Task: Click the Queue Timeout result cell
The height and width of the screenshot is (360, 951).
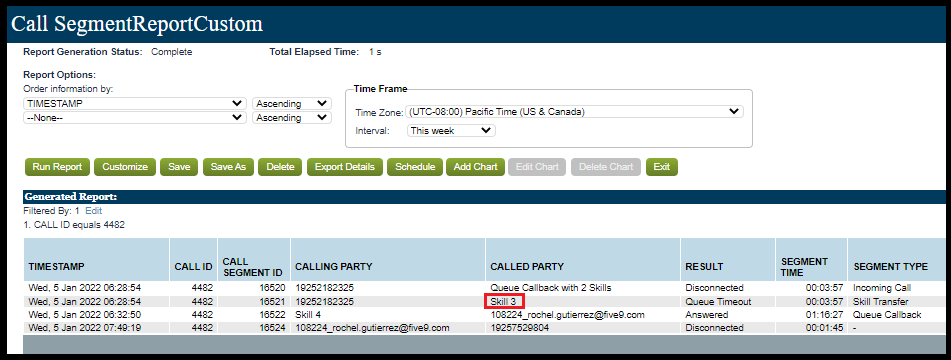Action: click(x=718, y=301)
